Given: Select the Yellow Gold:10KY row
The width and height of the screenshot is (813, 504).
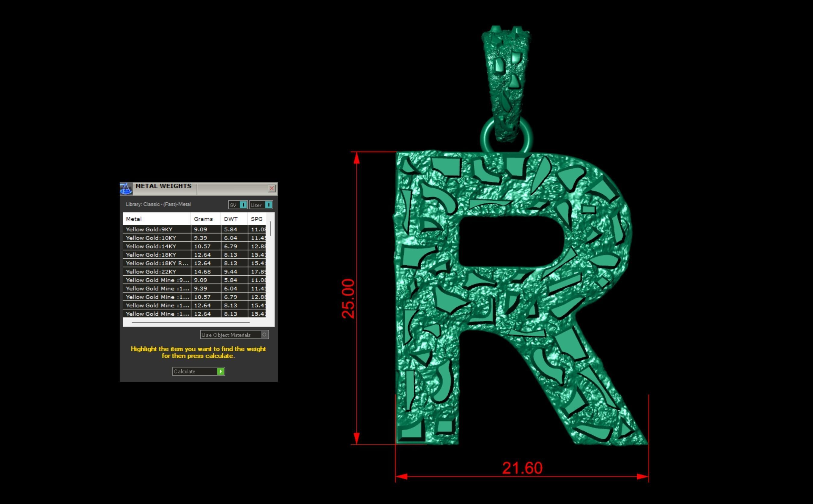Looking at the screenshot, I should [194, 238].
